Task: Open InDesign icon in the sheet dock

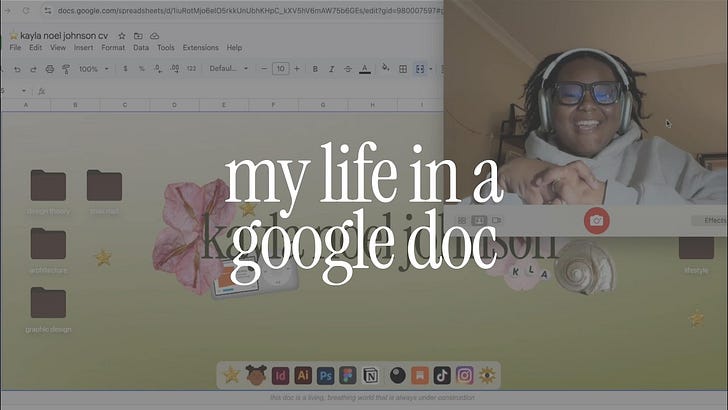Action: [x=280, y=375]
